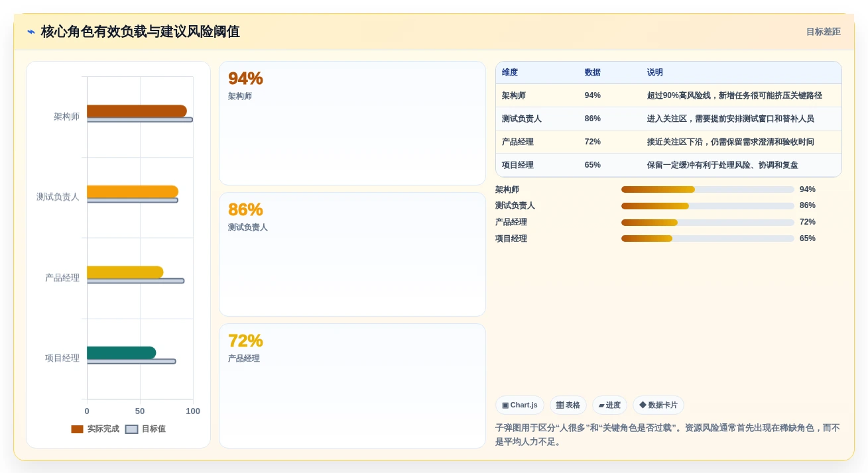
Task: Click the 100 x-axis tick label
Action: [x=193, y=411]
